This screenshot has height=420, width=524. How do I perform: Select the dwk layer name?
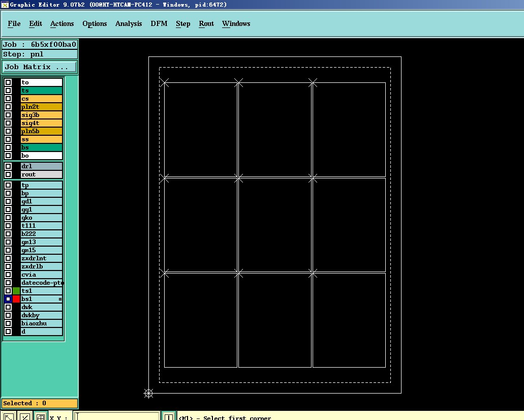pos(42,307)
